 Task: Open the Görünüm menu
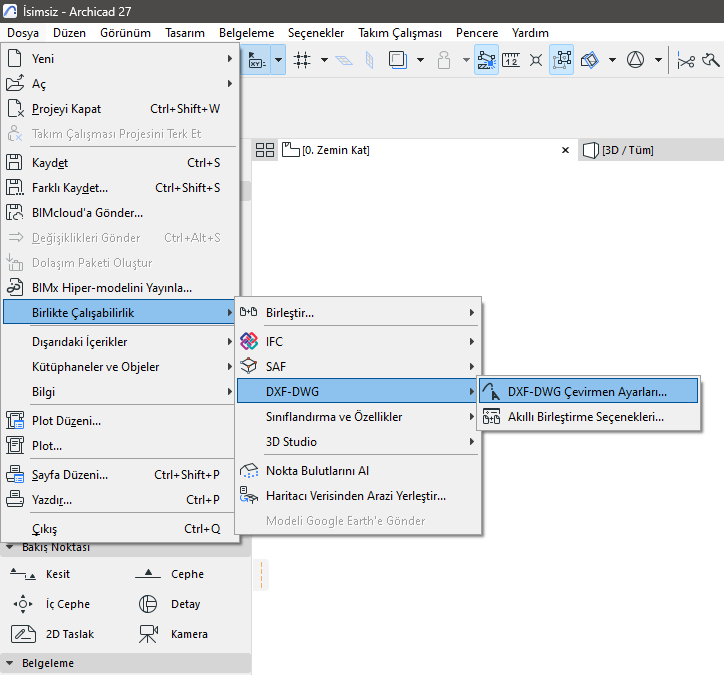[x=125, y=33]
